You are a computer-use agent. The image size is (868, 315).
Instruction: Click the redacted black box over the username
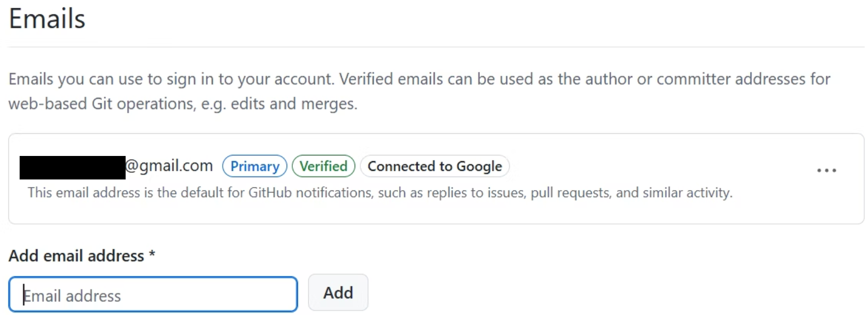coord(72,167)
